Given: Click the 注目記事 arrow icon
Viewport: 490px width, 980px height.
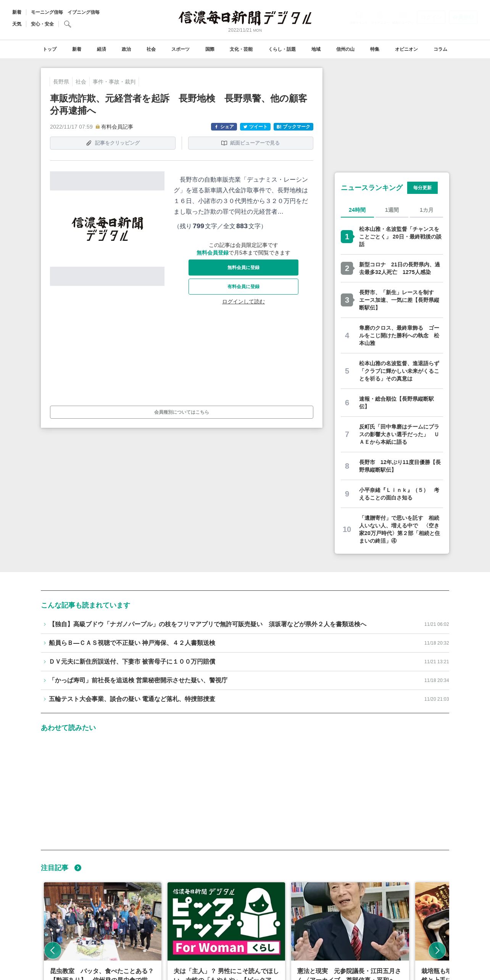Looking at the screenshot, I should [78, 868].
